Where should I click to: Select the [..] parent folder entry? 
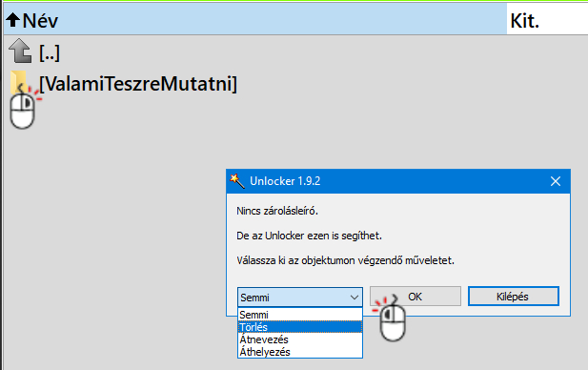[50, 52]
